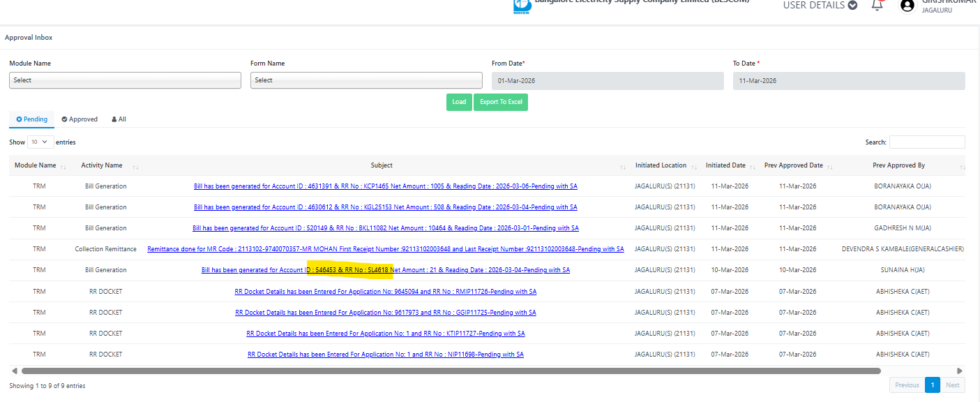Screen dimensions: 980x402
Task: Open RR Docket link for KTIP11727
Action: 386,333
